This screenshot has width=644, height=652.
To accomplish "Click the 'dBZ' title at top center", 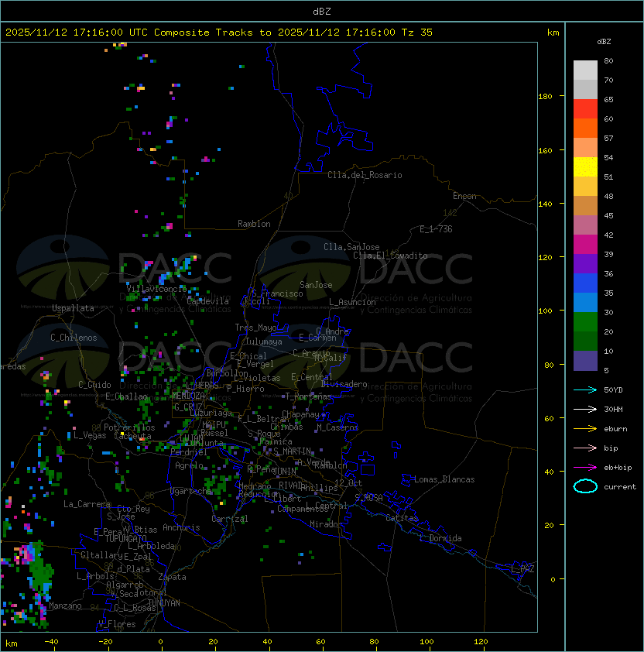I will tap(322, 12).
